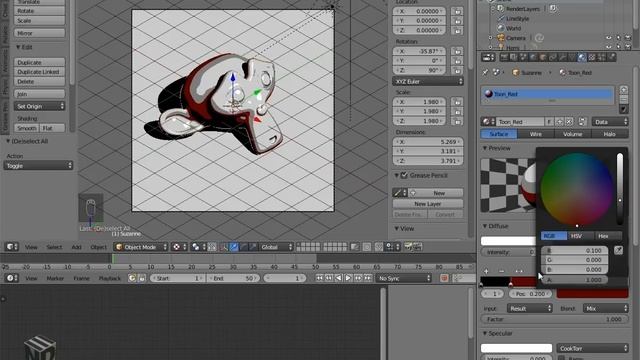The height and width of the screenshot is (360, 640).
Task: Toggle selectability cursor for Camera in outliner
Action: (618, 38)
